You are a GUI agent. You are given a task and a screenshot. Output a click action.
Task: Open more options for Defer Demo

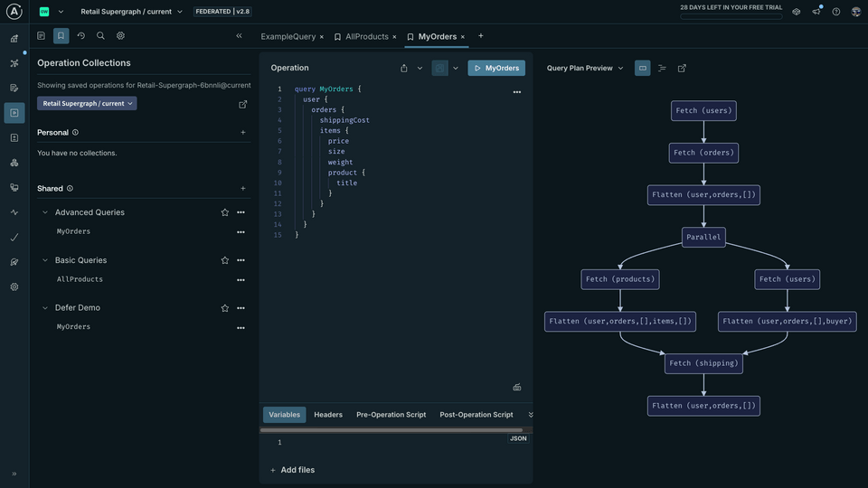241,307
